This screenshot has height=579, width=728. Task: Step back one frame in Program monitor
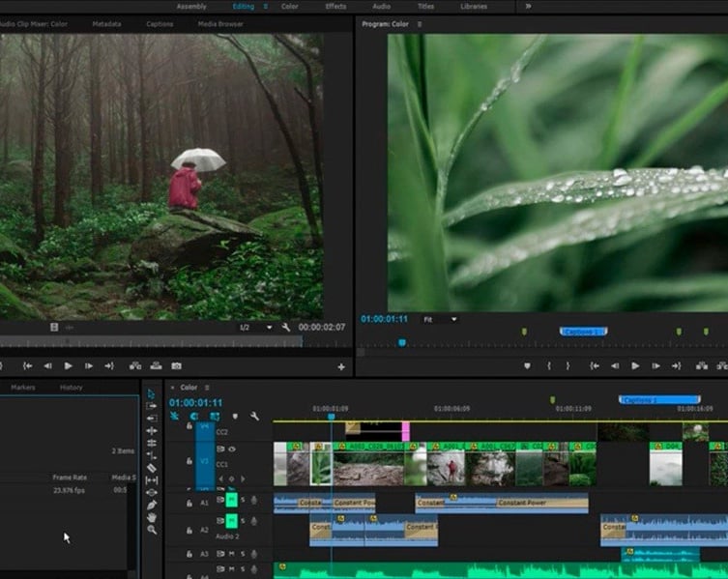click(x=615, y=366)
